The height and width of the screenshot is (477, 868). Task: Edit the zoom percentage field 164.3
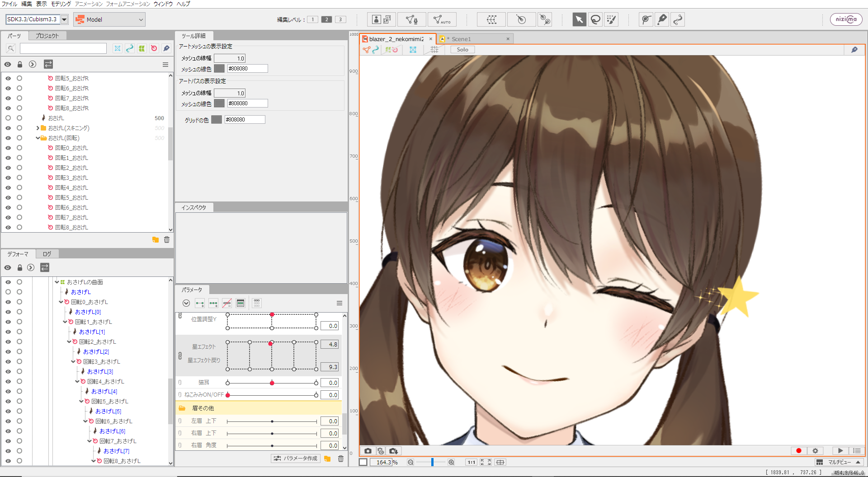point(381,462)
